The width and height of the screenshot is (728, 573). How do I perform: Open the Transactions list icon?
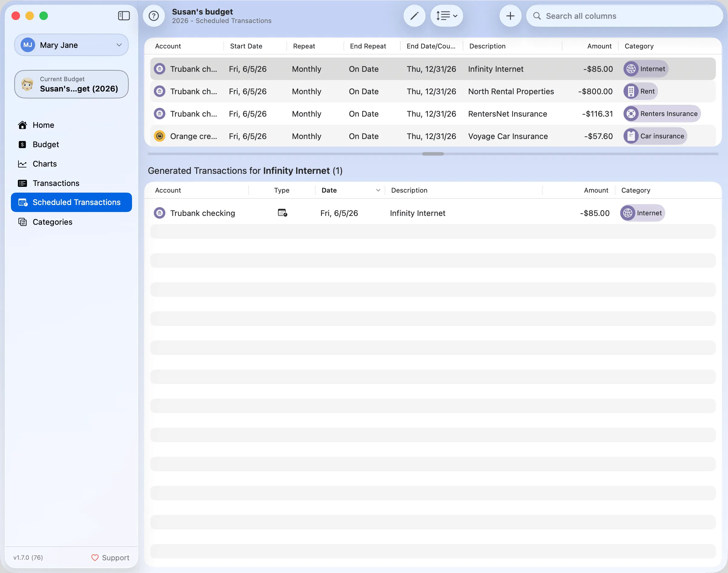(22, 183)
